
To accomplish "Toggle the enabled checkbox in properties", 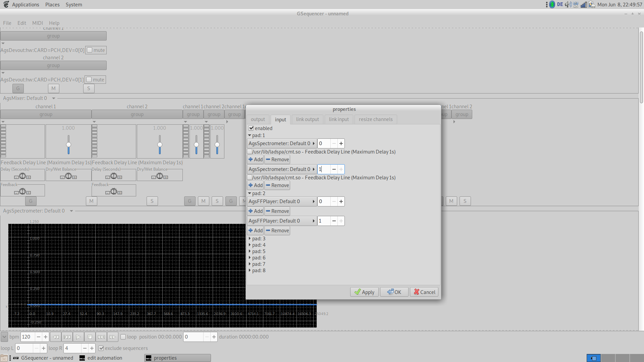I will pyautogui.click(x=251, y=128).
